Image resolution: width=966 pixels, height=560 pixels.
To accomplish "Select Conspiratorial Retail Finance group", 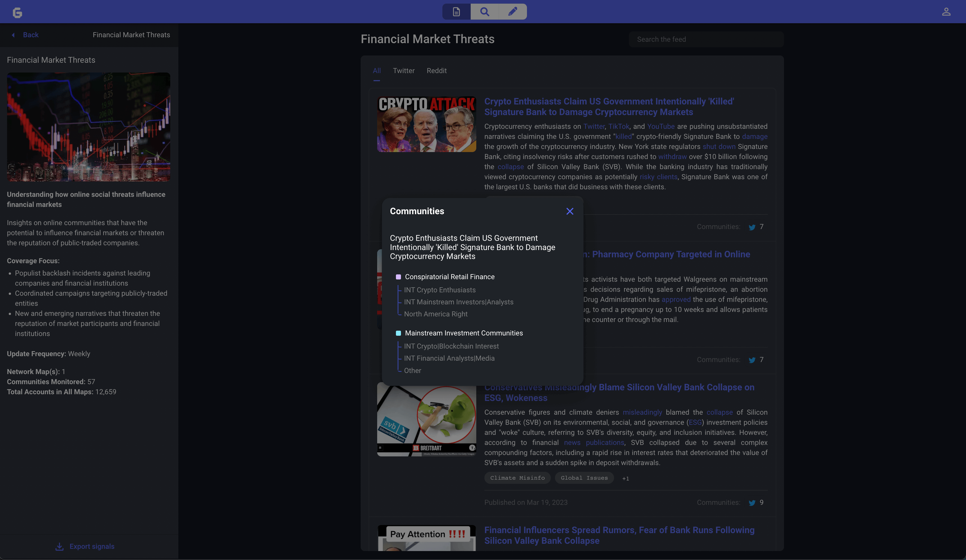I will pyautogui.click(x=450, y=277).
